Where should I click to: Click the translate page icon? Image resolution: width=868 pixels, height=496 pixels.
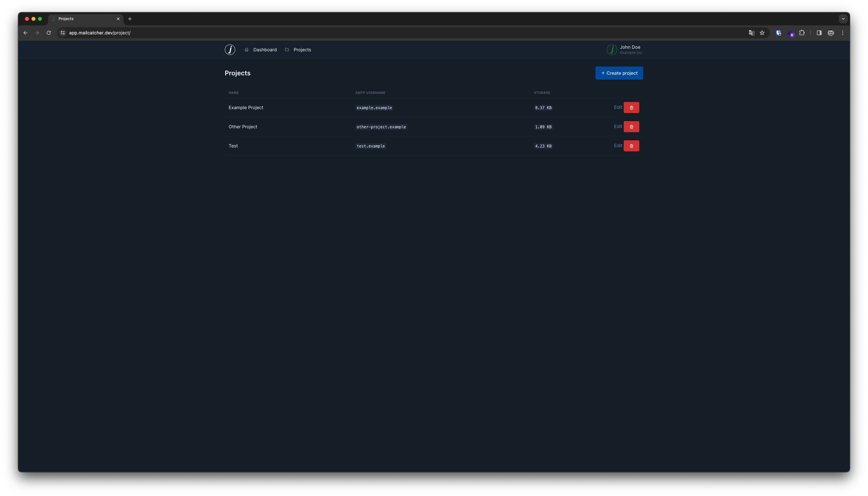[x=751, y=33]
